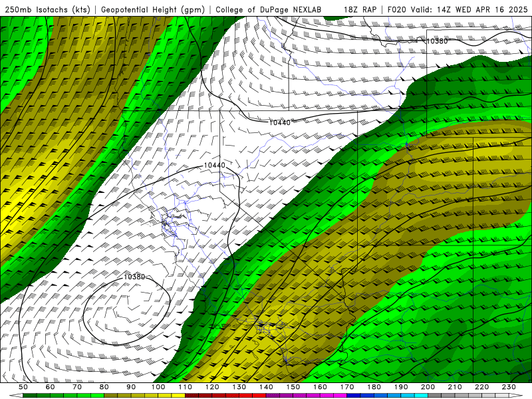Viewport: 532px width, 399px height.
Task: Click the '190' knots legend label
Action: tap(401, 387)
